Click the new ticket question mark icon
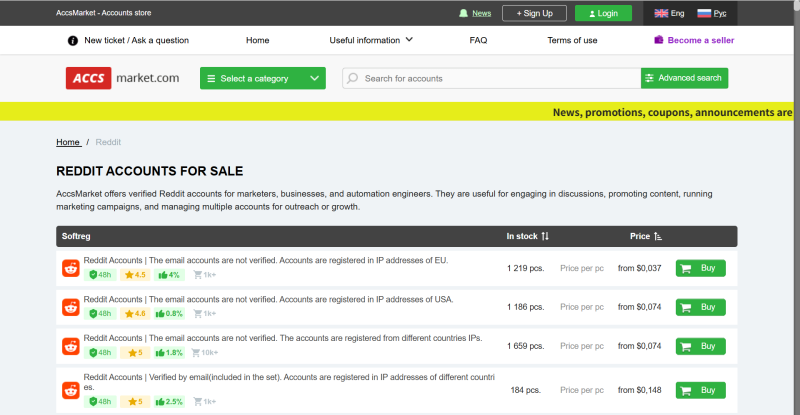 pos(73,41)
